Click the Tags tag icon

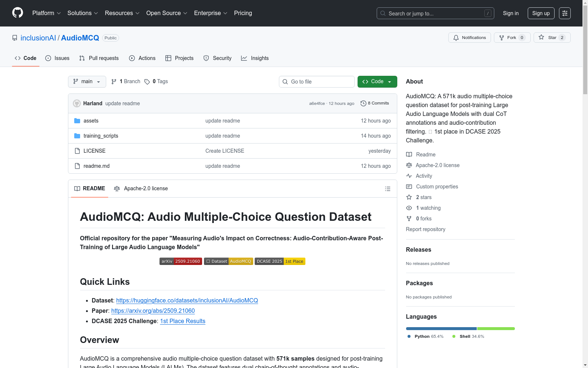click(x=147, y=82)
